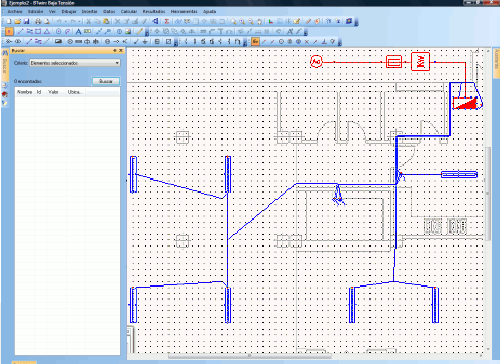Click the Id column header
This screenshot has height=364, width=500.
[x=39, y=92]
